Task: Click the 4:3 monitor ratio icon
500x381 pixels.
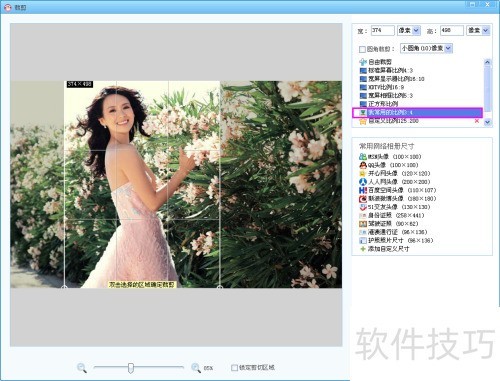Action: click(x=363, y=71)
